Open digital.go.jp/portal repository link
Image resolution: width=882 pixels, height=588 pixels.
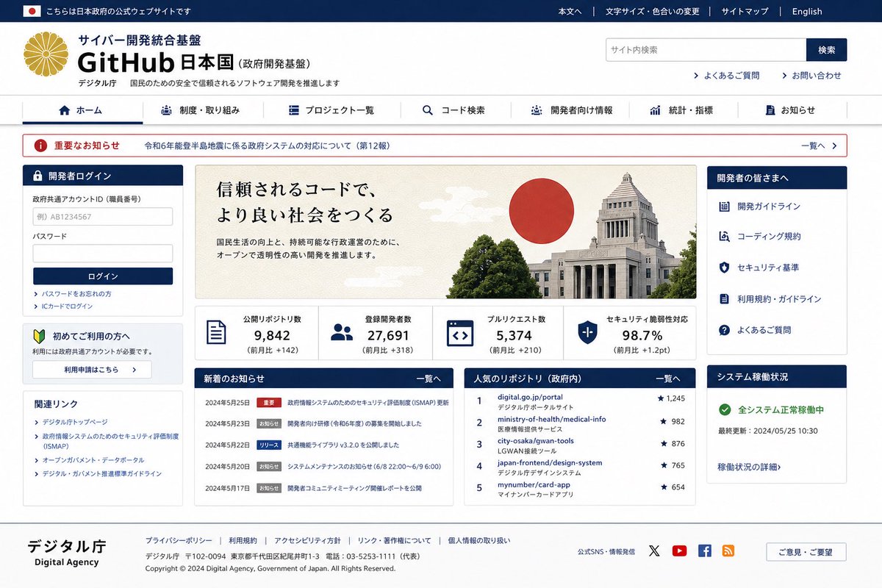[530, 397]
